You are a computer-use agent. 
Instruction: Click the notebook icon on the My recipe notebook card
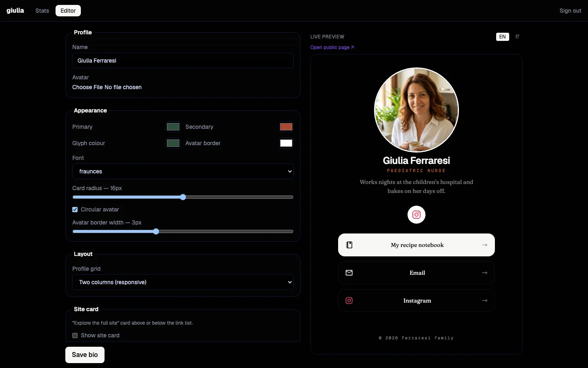click(349, 245)
